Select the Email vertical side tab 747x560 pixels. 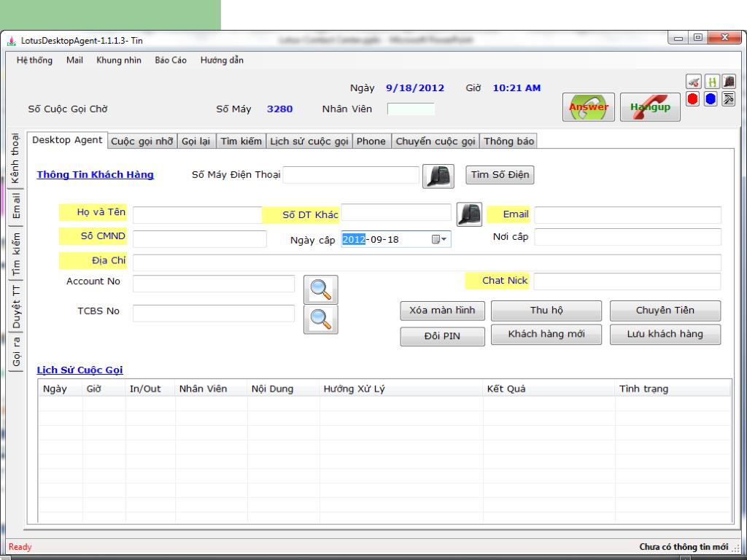16,206
